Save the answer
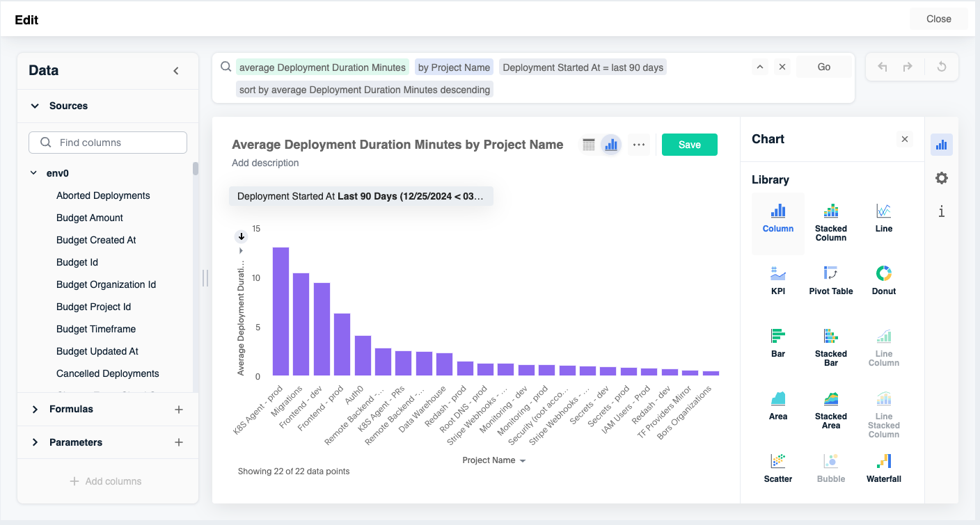 (x=690, y=145)
